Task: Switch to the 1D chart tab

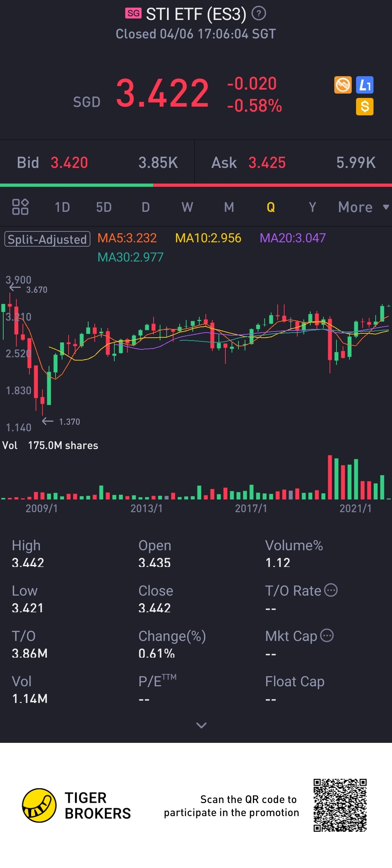Action: coord(62,207)
